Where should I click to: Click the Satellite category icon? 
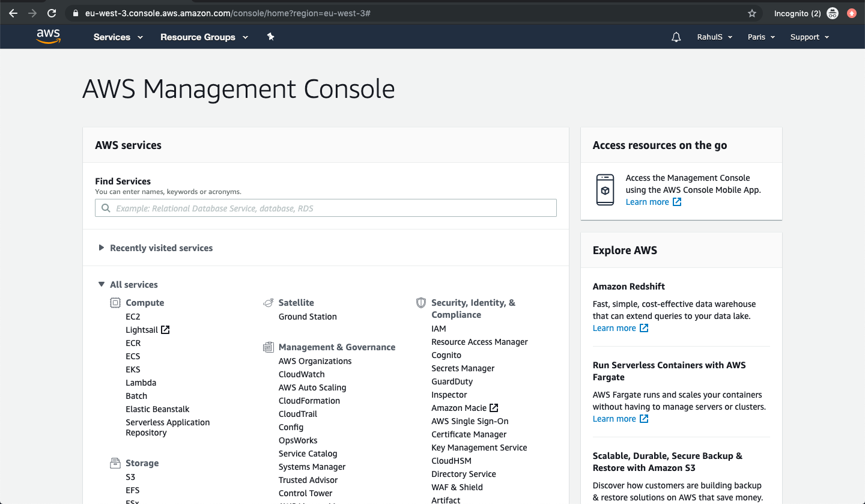[268, 303]
